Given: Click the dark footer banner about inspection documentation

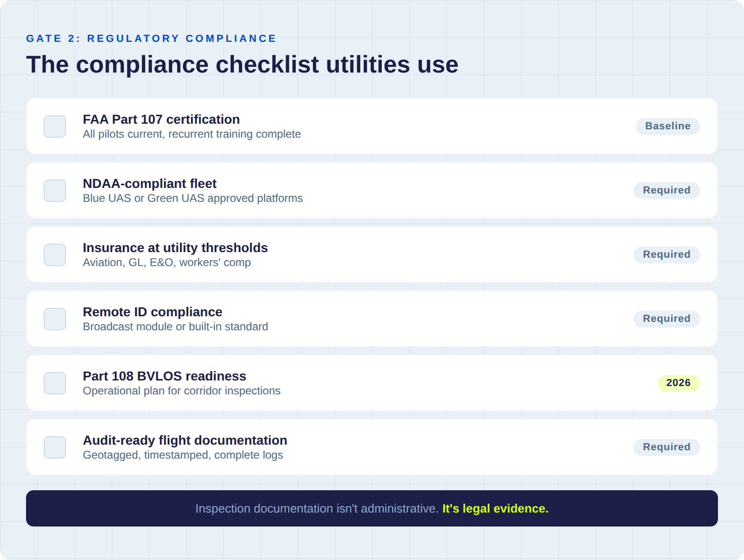Looking at the screenshot, I should 372,508.
